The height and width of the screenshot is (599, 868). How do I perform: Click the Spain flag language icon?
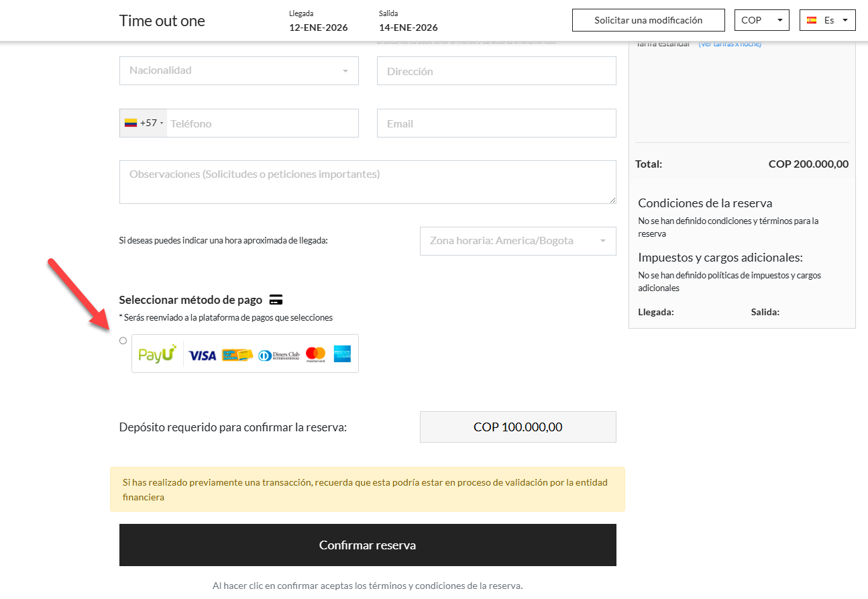coord(812,20)
